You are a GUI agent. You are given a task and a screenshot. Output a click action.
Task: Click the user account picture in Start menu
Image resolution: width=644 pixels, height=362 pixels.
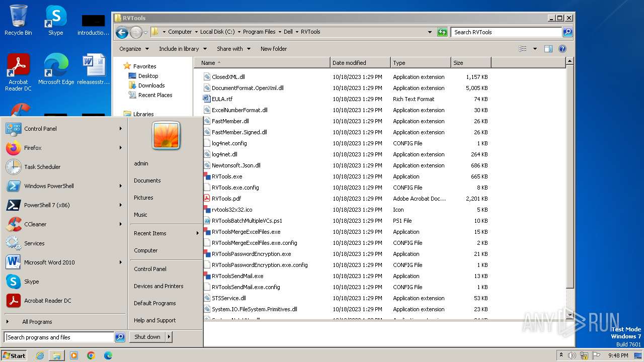tap(166, 136)
